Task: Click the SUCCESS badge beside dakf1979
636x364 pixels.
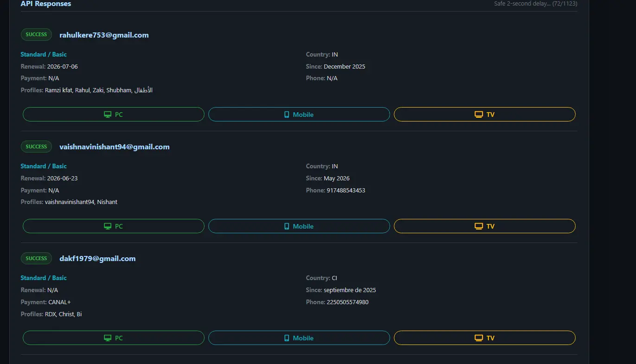Action: pos(36,258)
